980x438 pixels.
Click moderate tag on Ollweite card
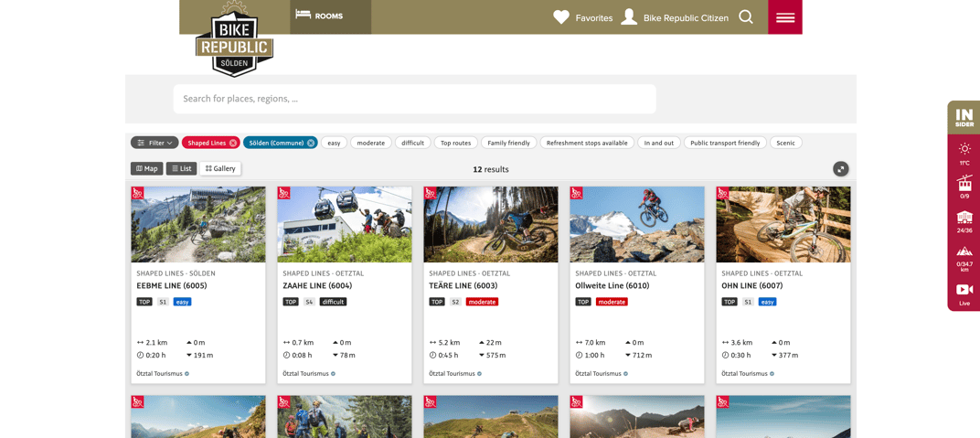click(x=612, y=302)
